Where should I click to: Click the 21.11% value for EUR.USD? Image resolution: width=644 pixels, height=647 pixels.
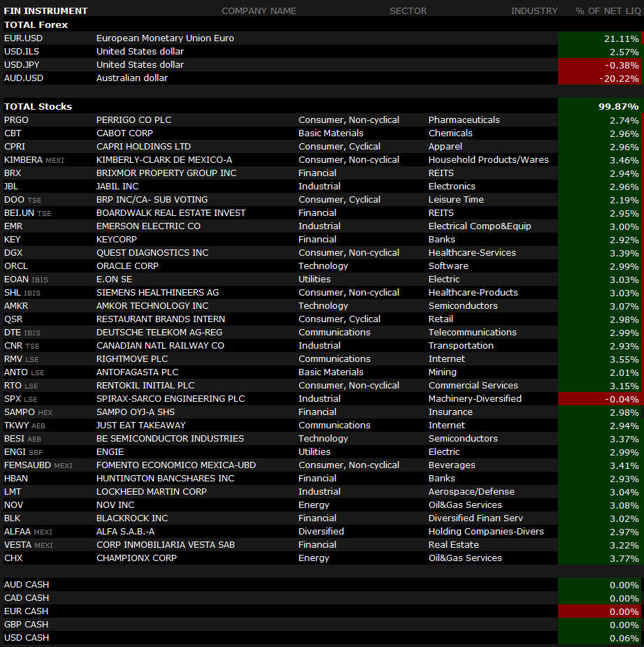pyautogui.click(x=622, y=39)
